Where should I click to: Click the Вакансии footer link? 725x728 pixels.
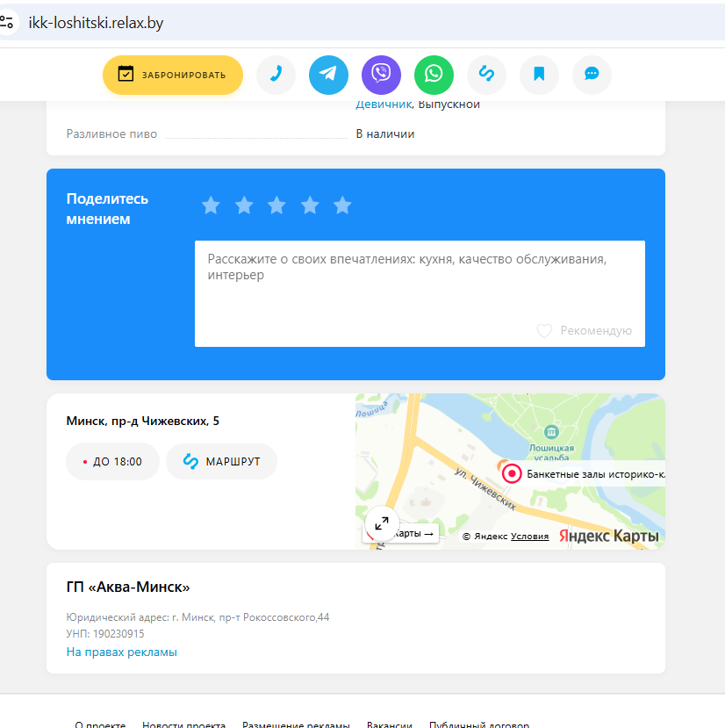390,724
